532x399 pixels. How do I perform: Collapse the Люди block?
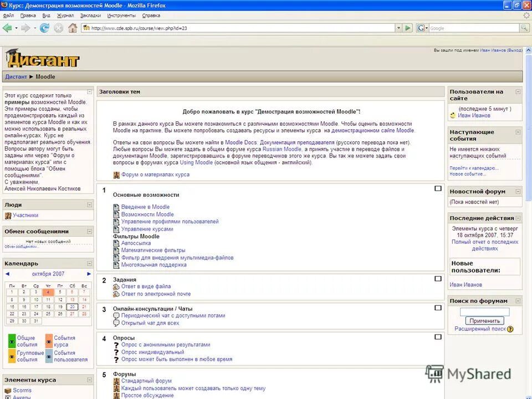click(x=90, y=204)
